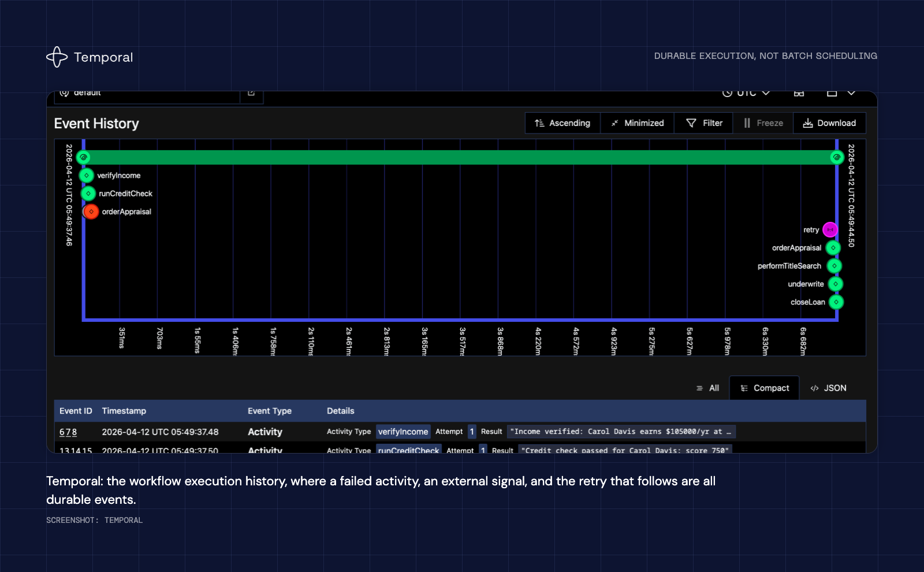The image size is (924, 572).
Task: Click the green successful orderAppraisal marker
Action: click(x=833, y=248)
